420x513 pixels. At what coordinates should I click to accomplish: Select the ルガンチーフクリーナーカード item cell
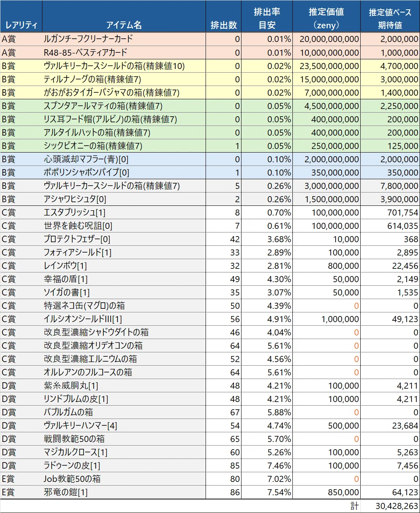(124, 39)
